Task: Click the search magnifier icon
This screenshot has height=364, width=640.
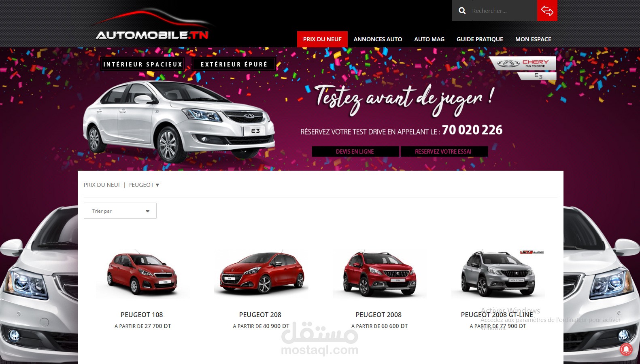Action: coord(462,11)
